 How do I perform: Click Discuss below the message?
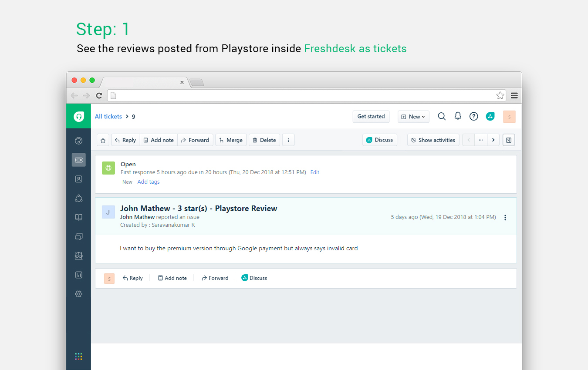[x=254, y=278]
